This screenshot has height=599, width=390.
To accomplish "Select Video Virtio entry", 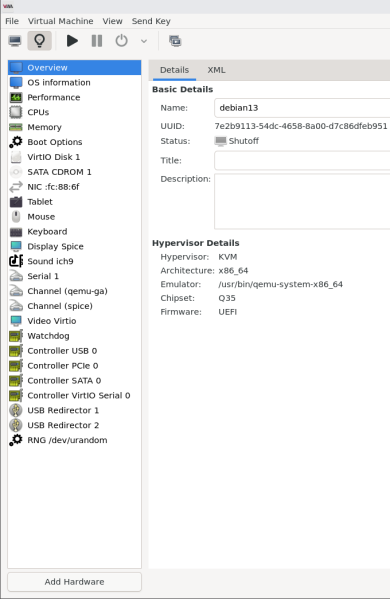I will (74, 321).
